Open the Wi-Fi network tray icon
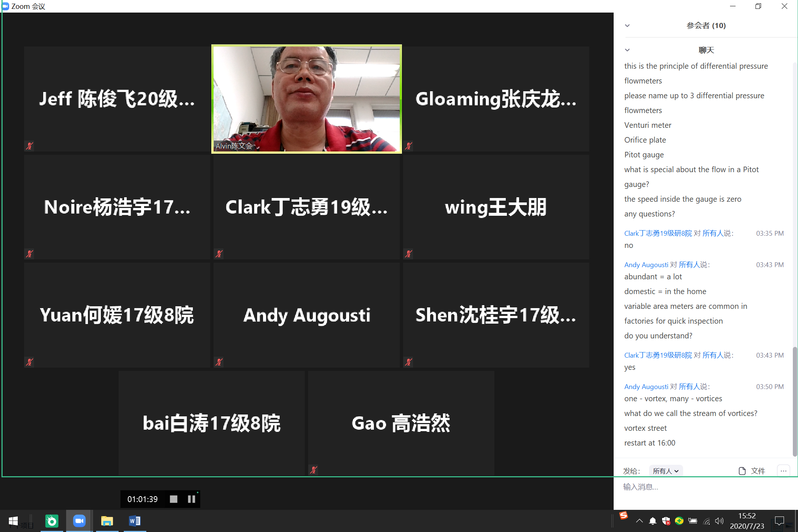Screen dimensions: 798x532 pos(706,521)
